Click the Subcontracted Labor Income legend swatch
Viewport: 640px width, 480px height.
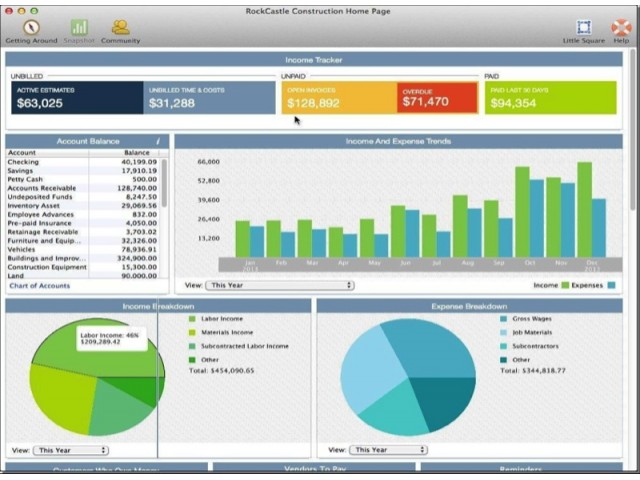click(x=192, y=346)
